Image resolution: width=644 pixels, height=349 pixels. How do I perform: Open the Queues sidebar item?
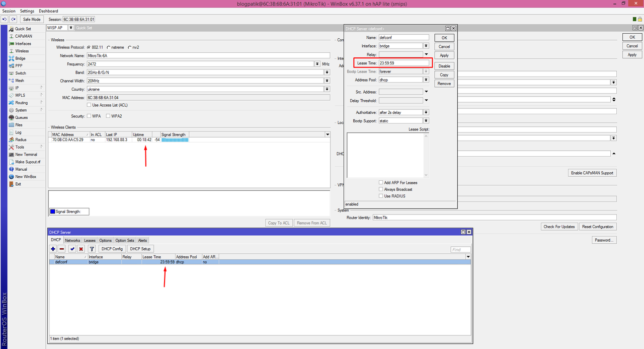[21, 117]
